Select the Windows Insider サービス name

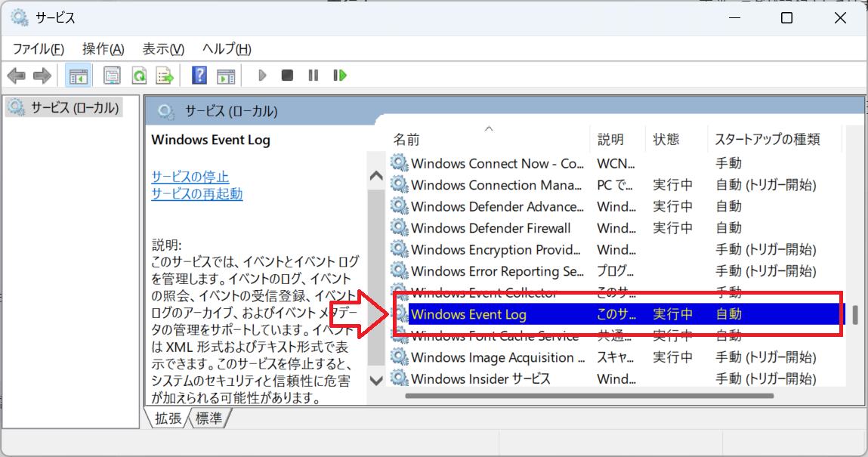tap(480, 379)
